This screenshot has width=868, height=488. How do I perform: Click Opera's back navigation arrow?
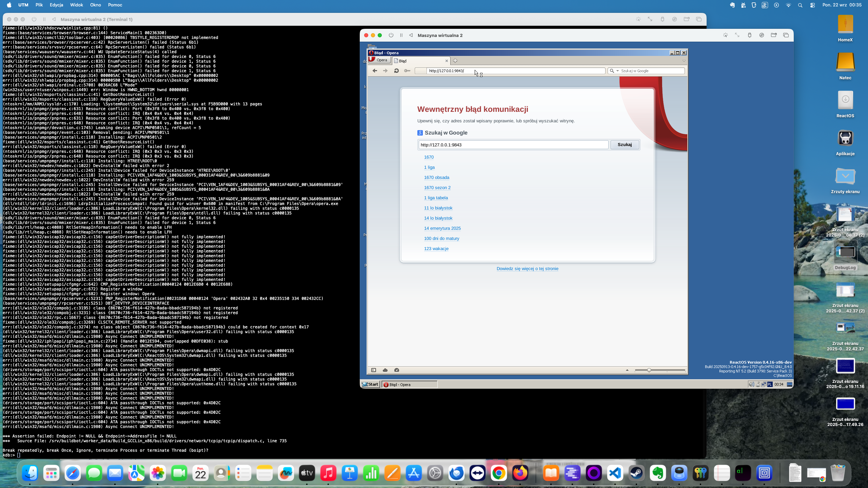[x=375, y=71]
